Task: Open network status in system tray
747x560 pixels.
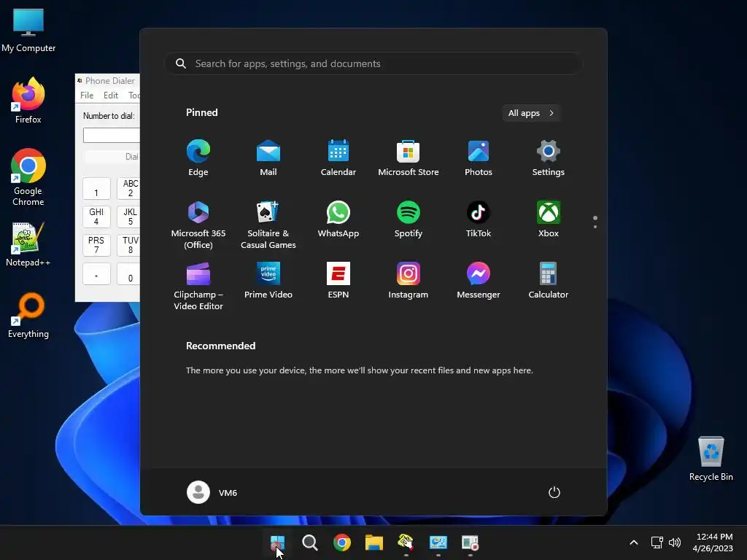Action: [657, 542]
